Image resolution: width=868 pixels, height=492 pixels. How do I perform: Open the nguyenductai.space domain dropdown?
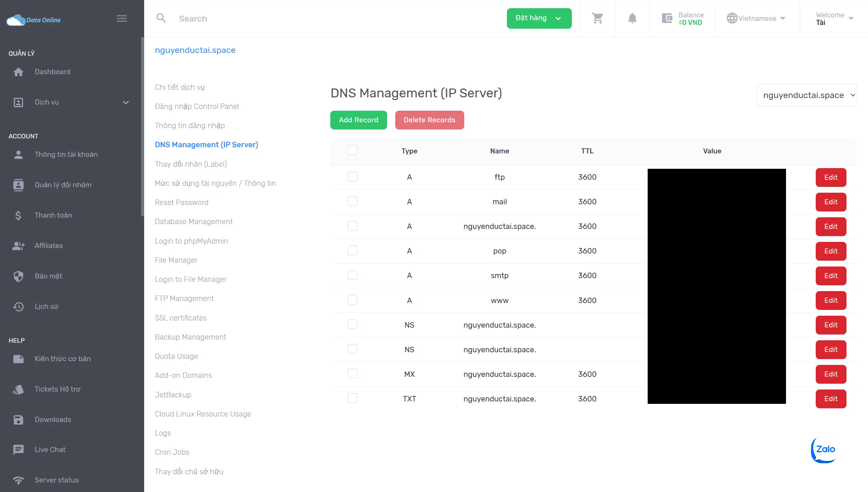[807, 95]
